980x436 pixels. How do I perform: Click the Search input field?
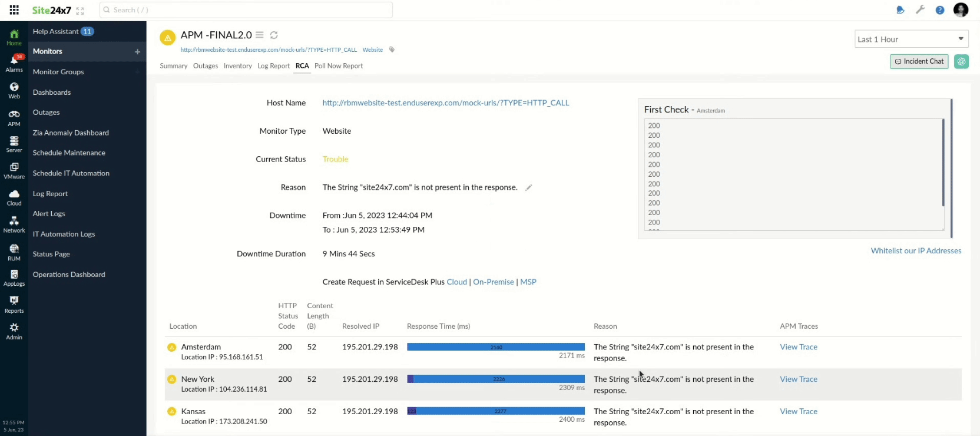246,10
